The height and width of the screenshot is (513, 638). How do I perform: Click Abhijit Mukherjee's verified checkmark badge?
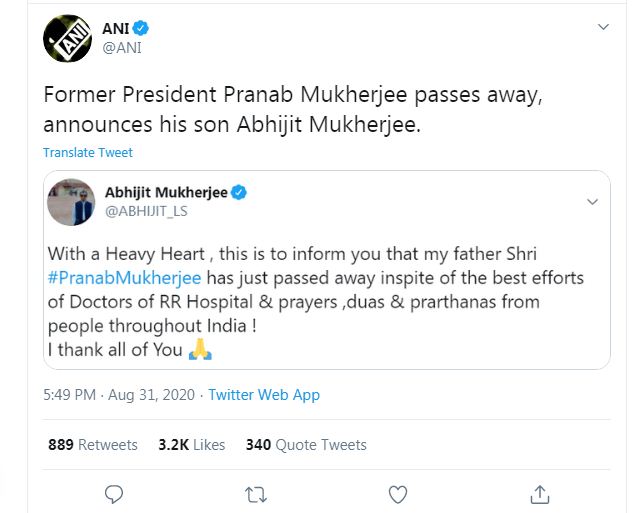pyautogui.click(x=240, y=192)
